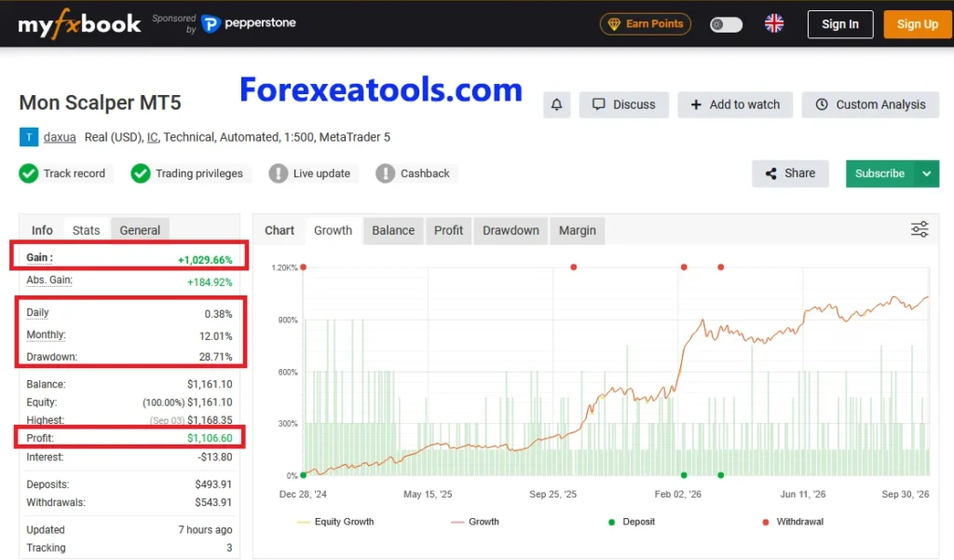Expand the Subscribe dropdown arrow
Screen dimensions: 954x560
point(927,173)
